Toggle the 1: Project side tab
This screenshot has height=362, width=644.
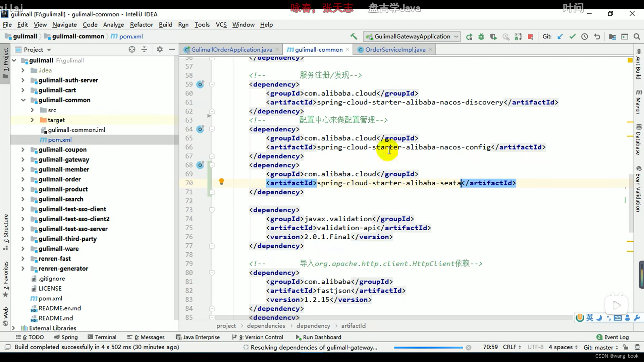pos(5,63)
